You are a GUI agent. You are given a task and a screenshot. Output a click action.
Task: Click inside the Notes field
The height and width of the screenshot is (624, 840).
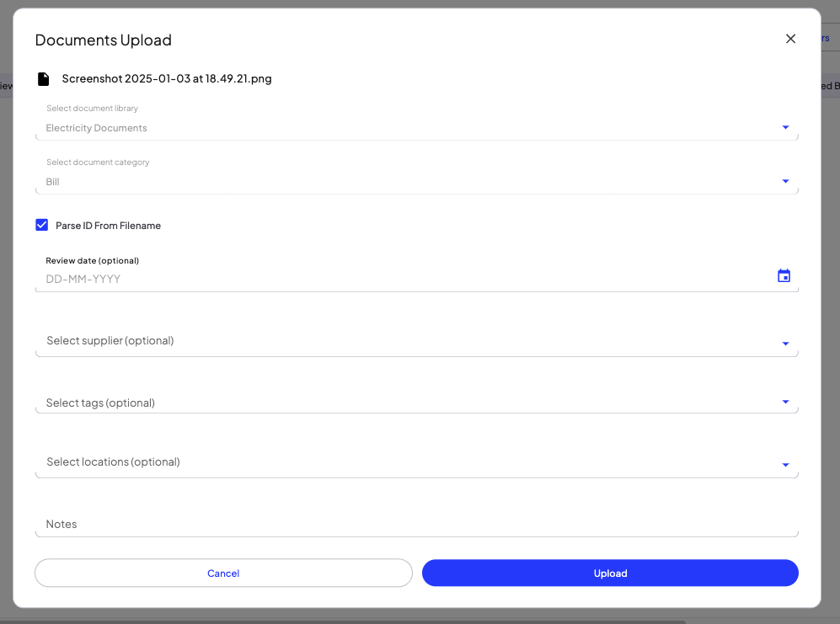click(x=337, y=524)
